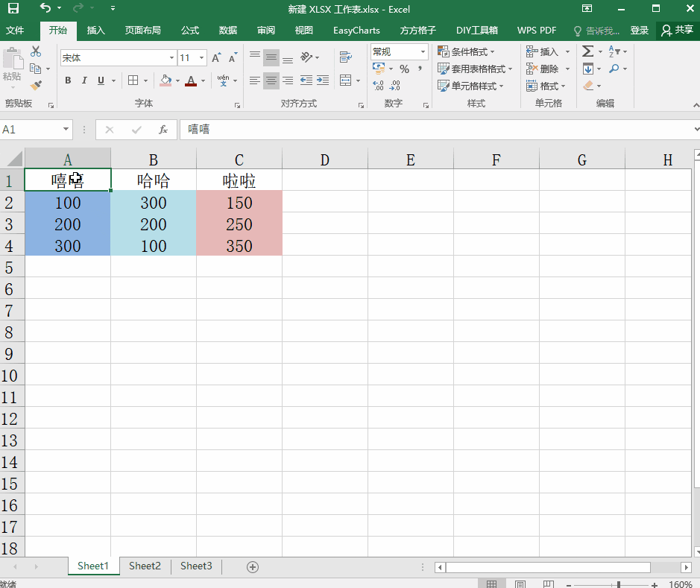Click the Cut scissors icon
Screen dimensions: 700x588
[36, 51]
